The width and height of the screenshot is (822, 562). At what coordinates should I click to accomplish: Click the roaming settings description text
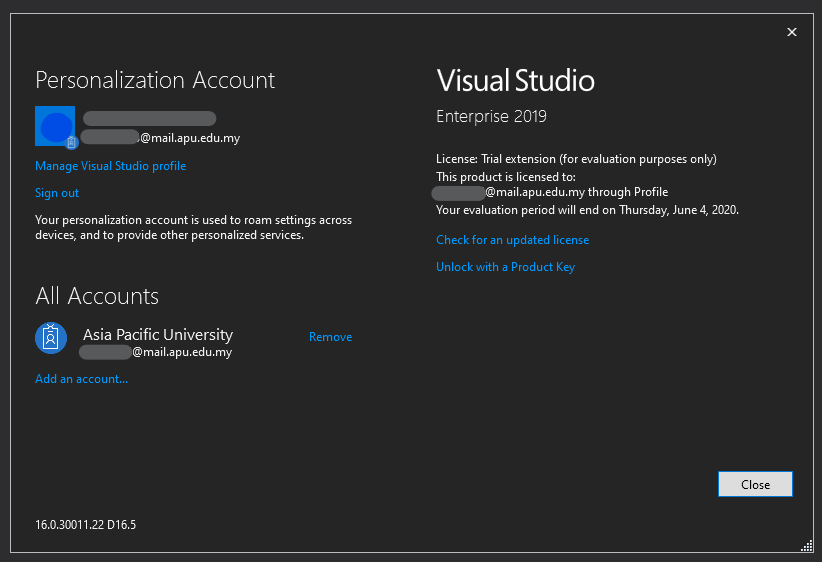pos(193,228)
